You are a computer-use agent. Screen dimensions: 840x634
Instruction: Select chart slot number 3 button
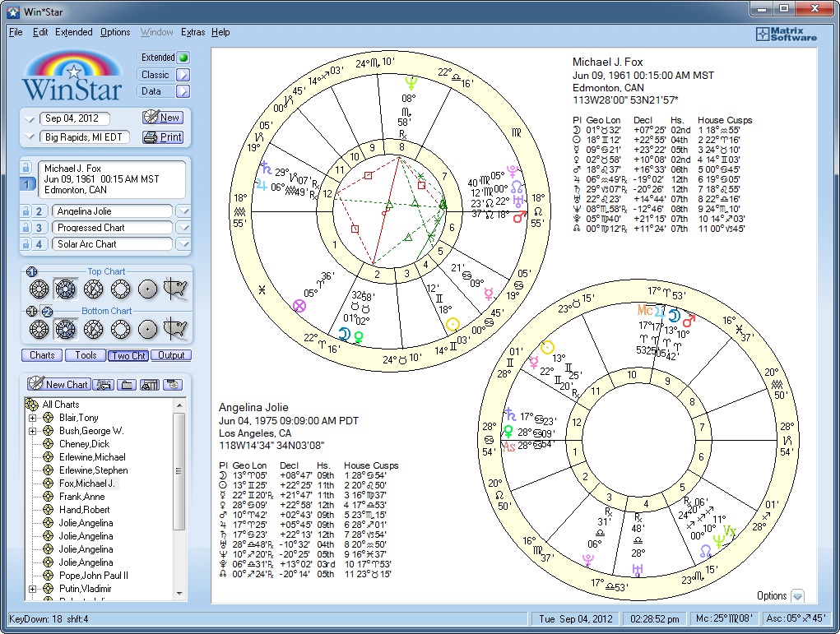(x=39, y=228)
